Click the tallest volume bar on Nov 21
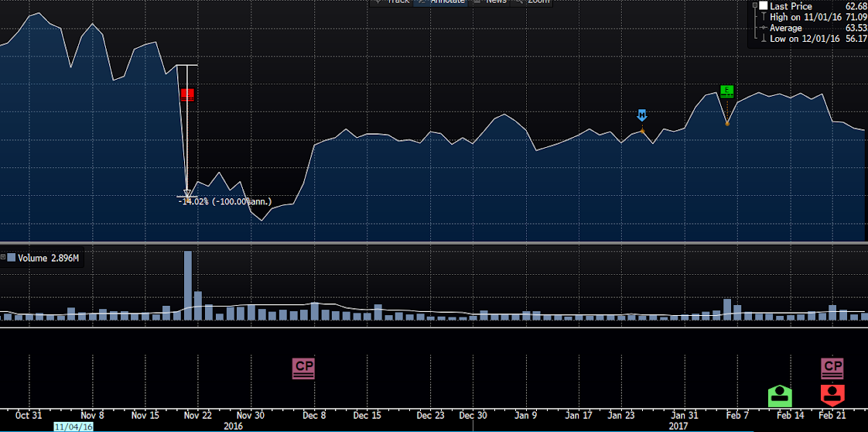 click(188, 286)
